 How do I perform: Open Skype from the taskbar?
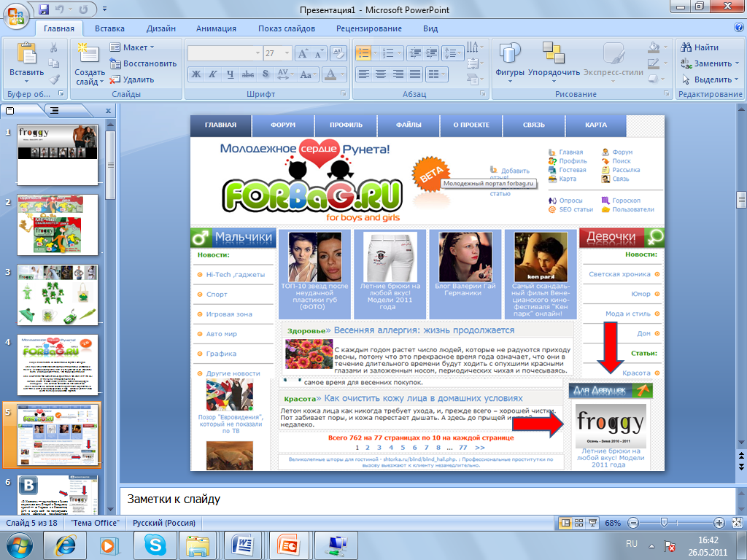pos(155,545)
